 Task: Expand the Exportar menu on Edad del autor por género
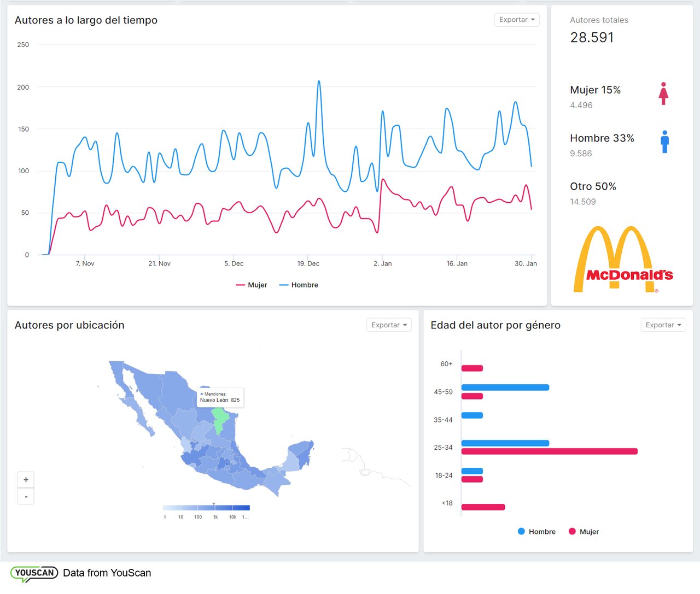(663, 325)
